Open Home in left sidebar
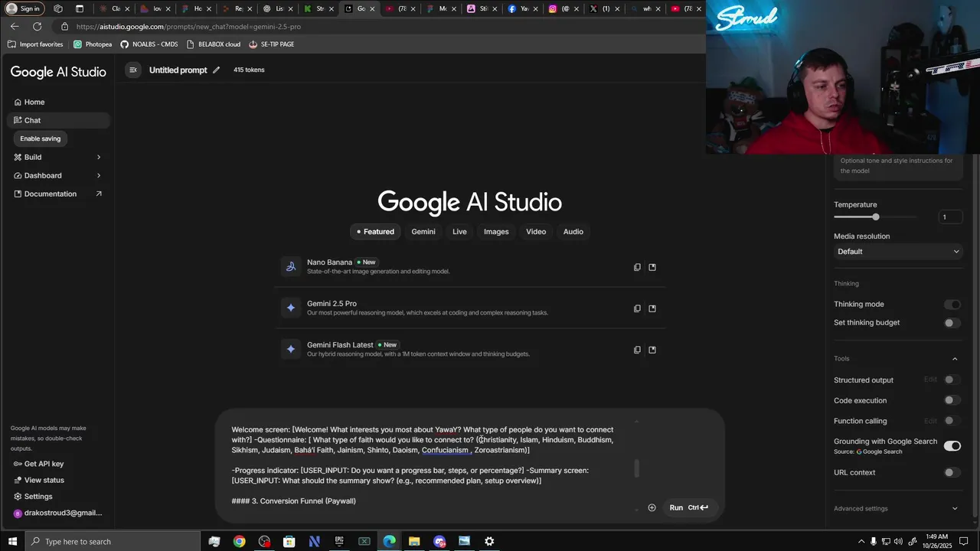 click(x=58, y=102)
